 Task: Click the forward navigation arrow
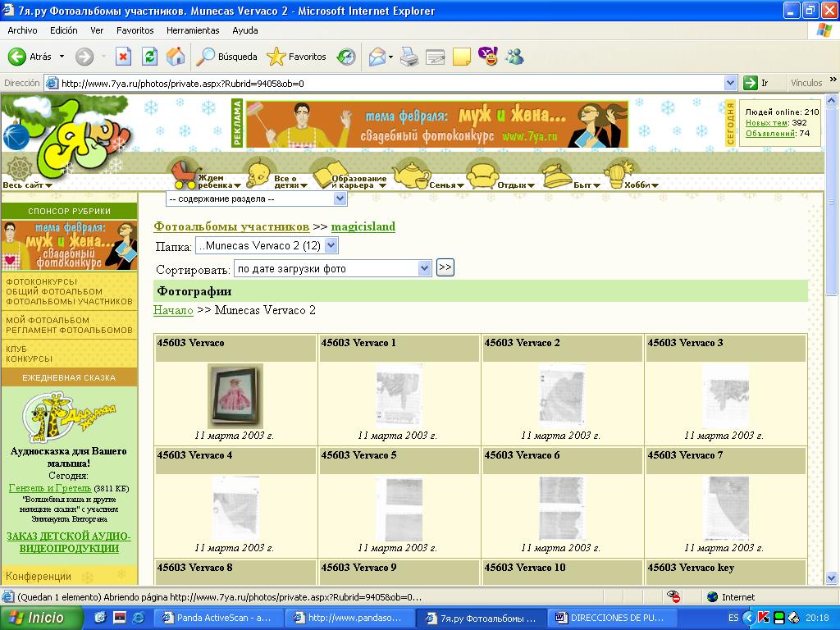click(x=84, y=57)
